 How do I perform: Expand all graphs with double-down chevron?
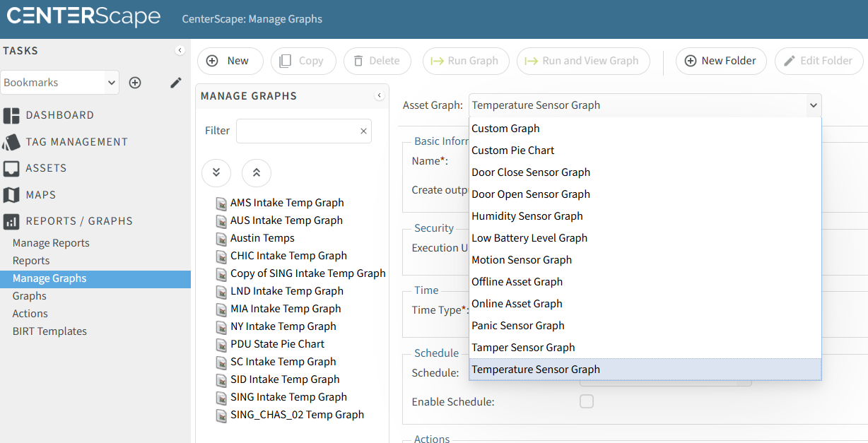[216, 172]
